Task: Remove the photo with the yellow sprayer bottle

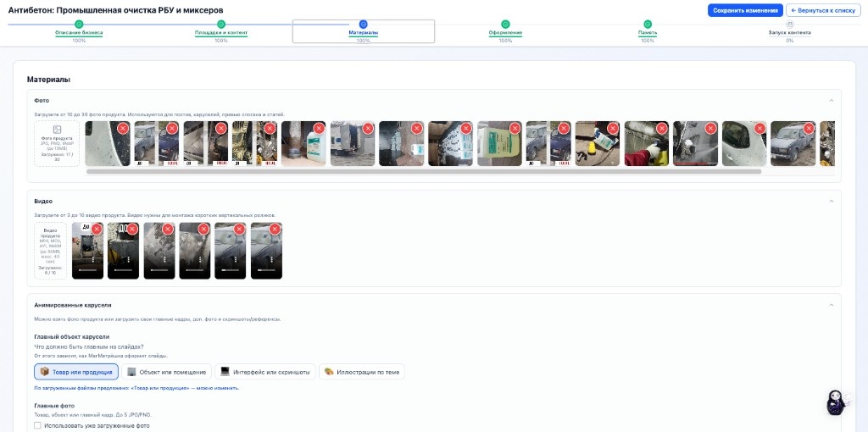Action: click(612, 128)
